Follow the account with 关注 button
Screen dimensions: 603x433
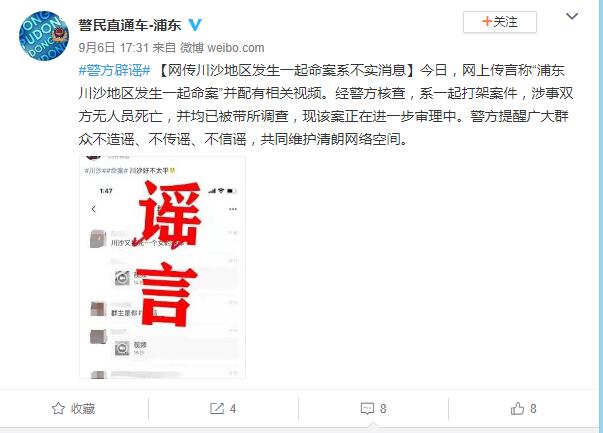500,22
